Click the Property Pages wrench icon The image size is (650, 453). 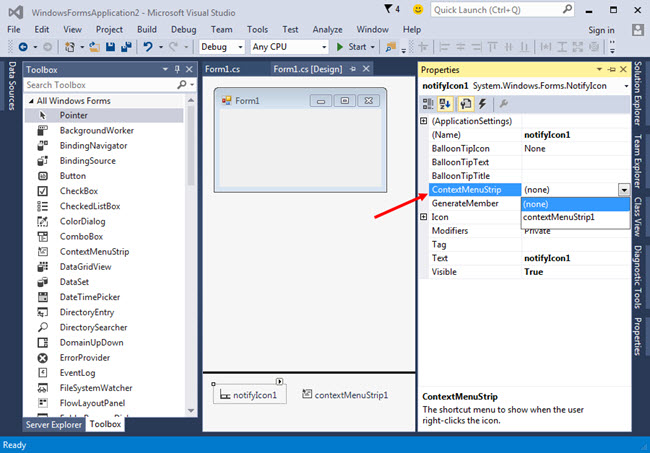(503, 103)
